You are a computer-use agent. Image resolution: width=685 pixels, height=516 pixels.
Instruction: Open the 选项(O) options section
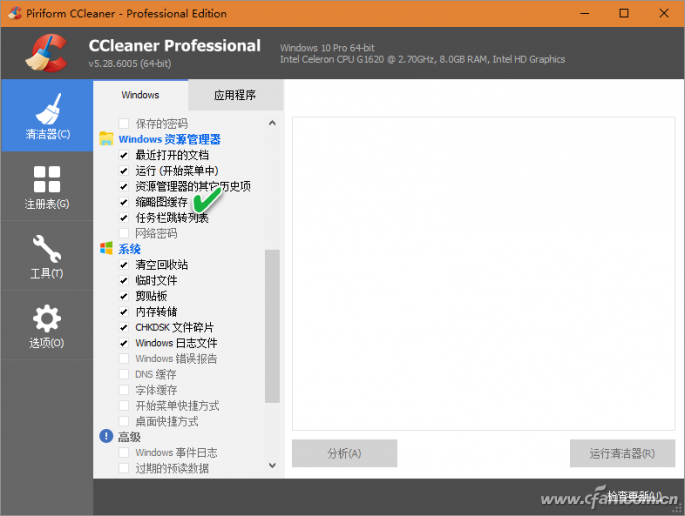(47, 326)
